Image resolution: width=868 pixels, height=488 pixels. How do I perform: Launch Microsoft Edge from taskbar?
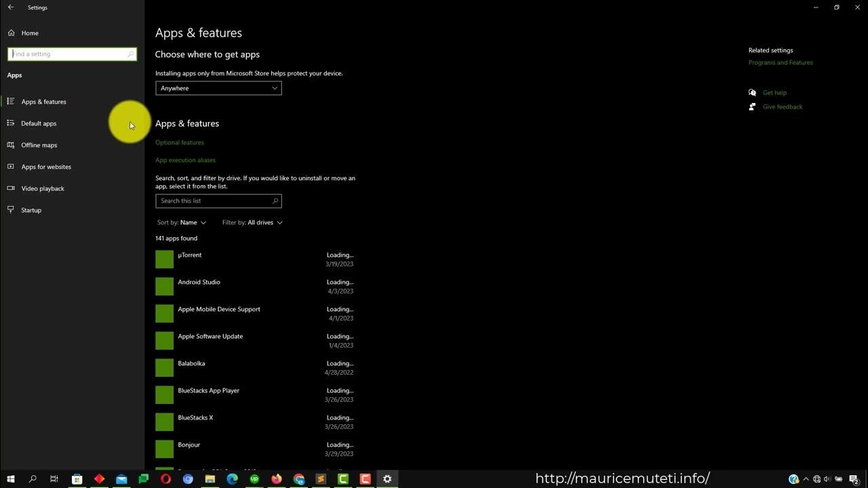pos(233,479)
